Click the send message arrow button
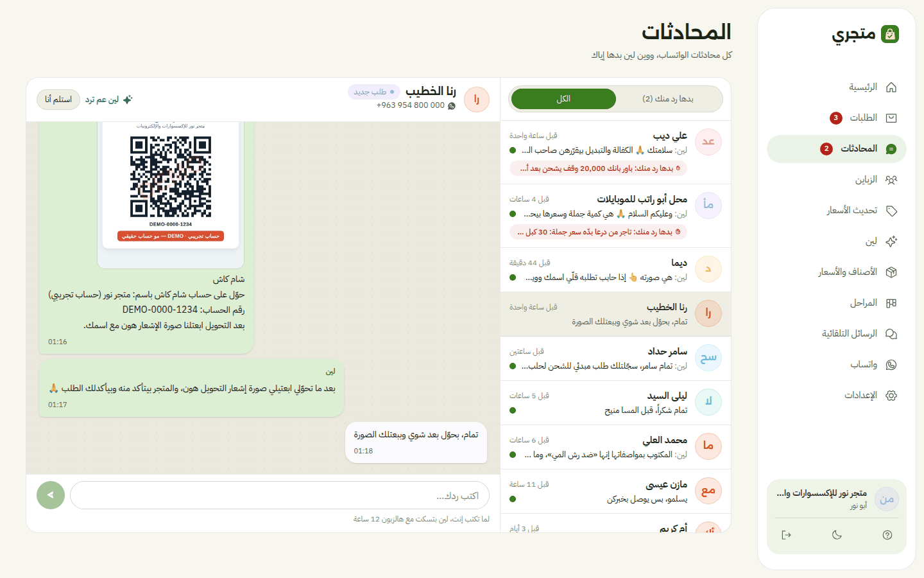The width and height of the screenshot is (924, 578). (x=51, y=495)
